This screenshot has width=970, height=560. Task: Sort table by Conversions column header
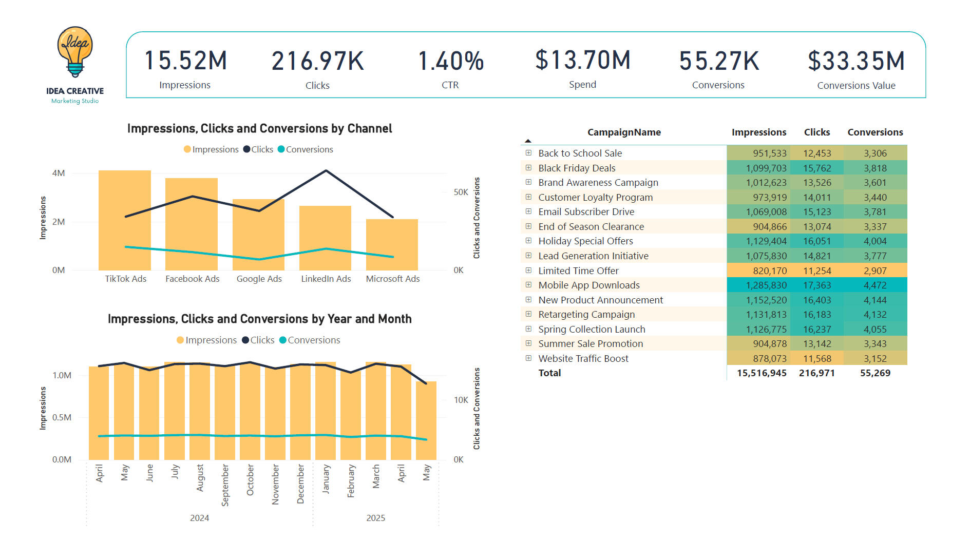[x=874, y=132]
